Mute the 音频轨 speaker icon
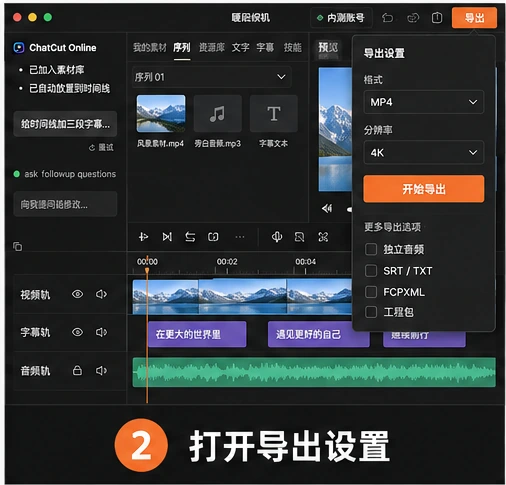506x485 pixels. (101, 370)
